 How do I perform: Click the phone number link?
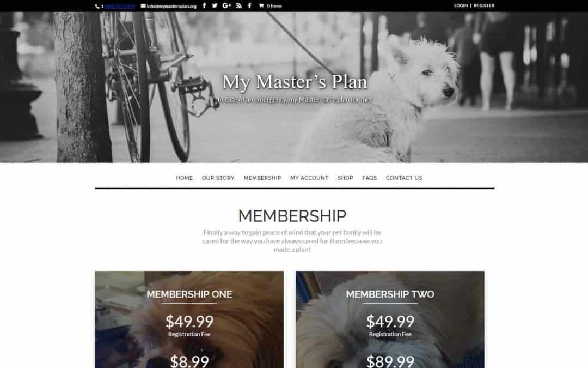point(120,7)
